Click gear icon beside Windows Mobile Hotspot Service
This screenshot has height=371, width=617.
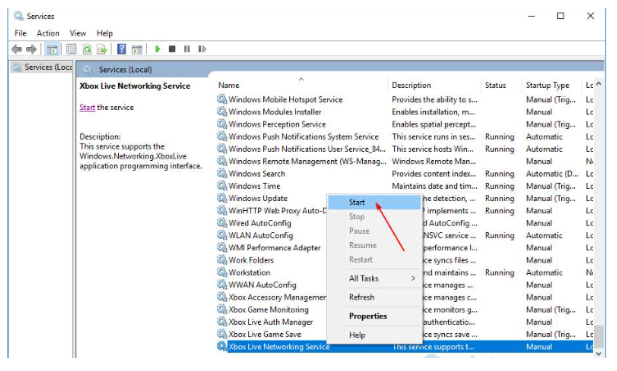coord(222,99)
